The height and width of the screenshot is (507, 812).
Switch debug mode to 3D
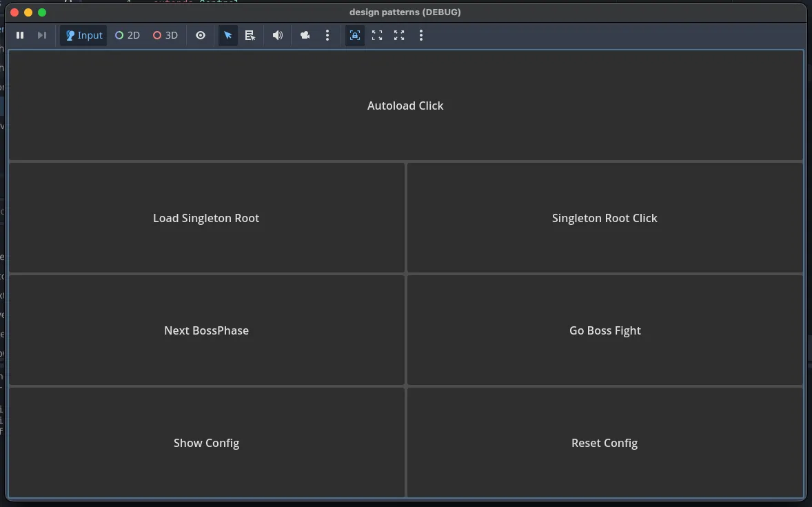[165, 35]
